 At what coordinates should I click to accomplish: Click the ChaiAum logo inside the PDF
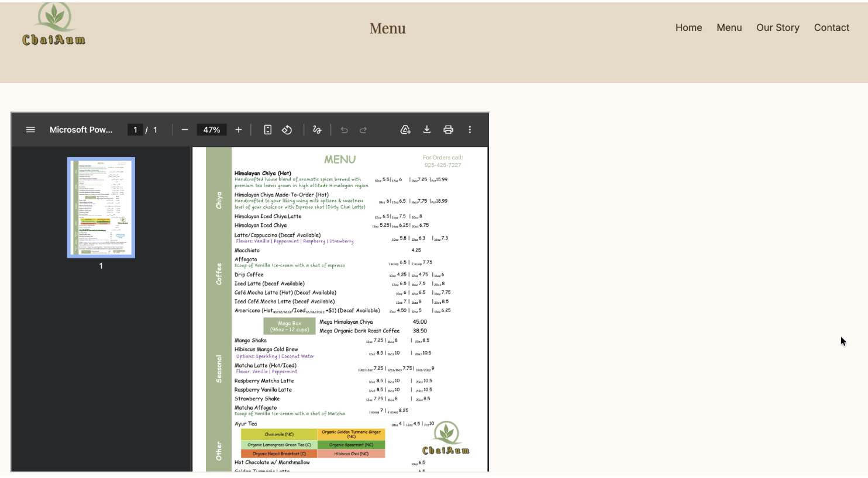pyautogui.click(x=446, y=438)
